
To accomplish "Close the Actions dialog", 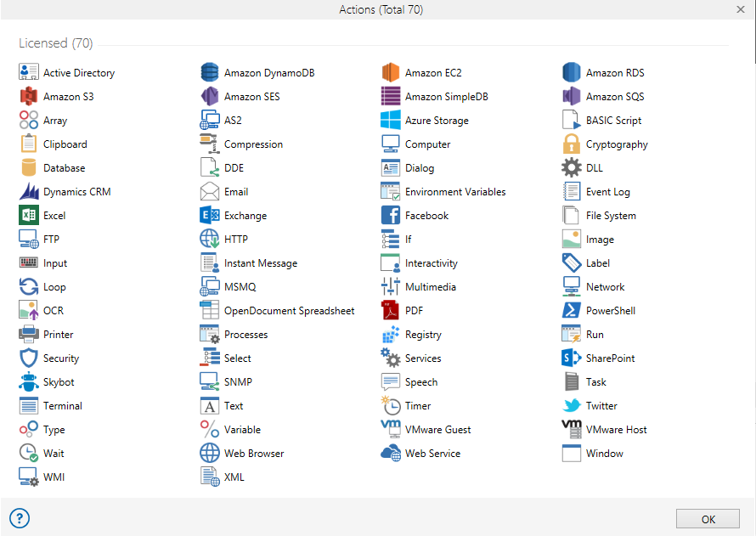I will 741,9.
